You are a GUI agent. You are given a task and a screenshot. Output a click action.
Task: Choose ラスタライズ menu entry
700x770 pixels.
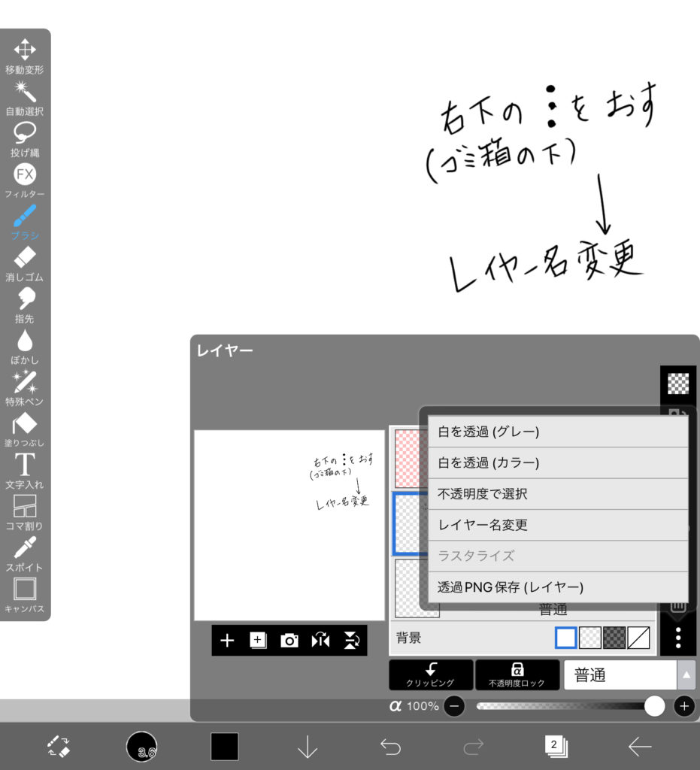[x=558, y=556]
